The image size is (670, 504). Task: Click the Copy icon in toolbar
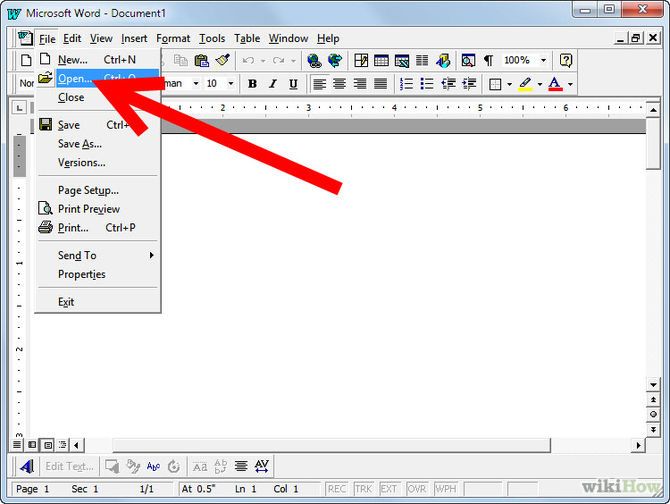(x=181, y=60)
